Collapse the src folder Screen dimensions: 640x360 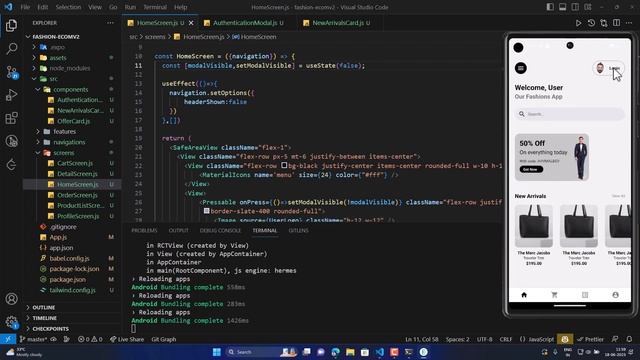click(53, 79)
